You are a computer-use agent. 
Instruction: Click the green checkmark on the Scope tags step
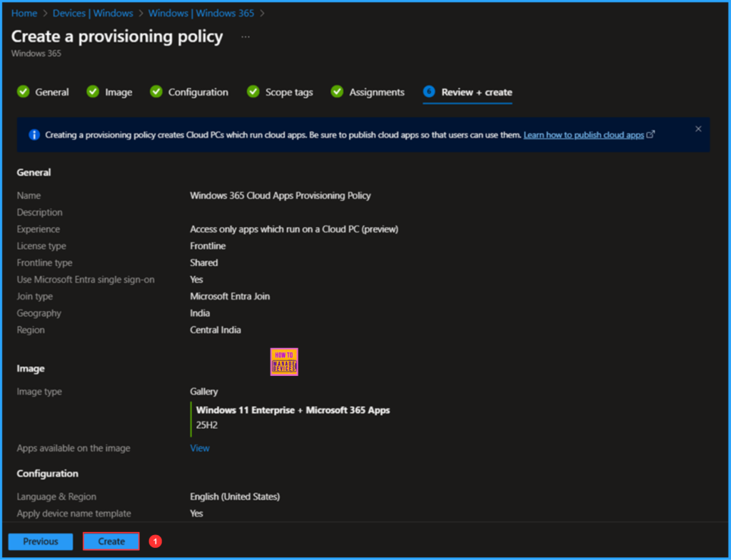coord(253,92)
